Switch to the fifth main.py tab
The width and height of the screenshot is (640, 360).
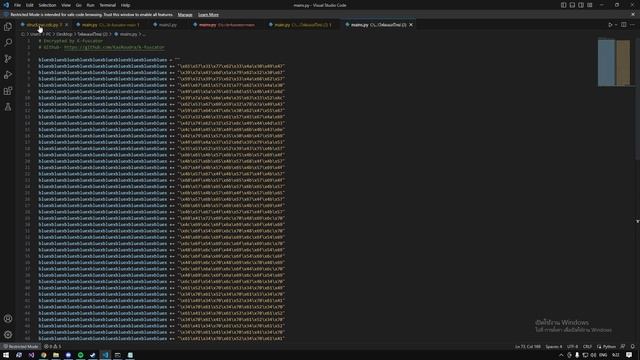pyautogui.click(x=303, y=25)
